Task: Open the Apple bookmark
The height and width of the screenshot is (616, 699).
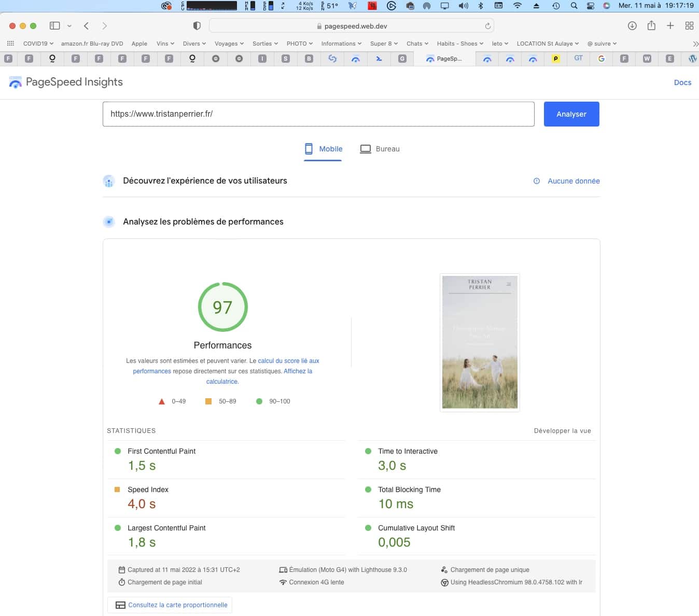Action: coord(139,44)
